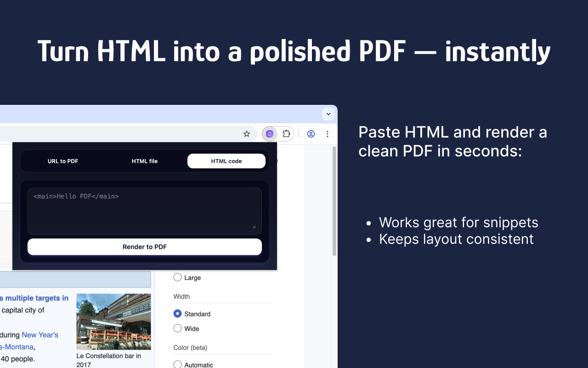Bookmark this page with the star icon
The width and height of the screenshot is (588, 368).
tap(247, 134)
